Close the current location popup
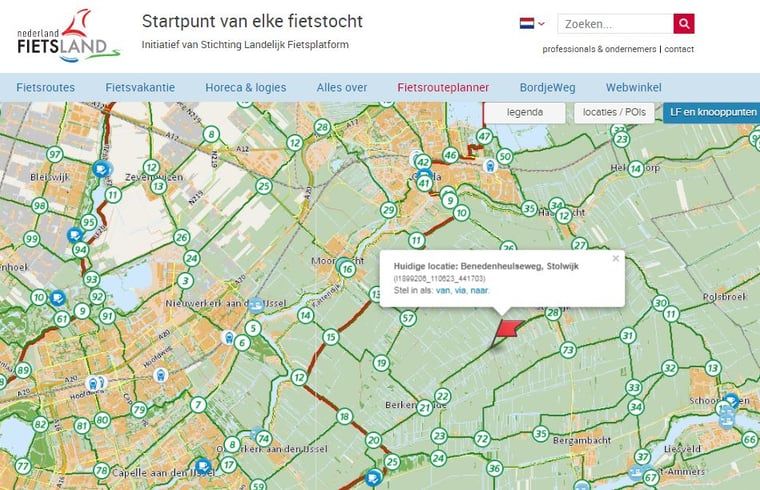Screen dimensions: 760x490 [616, 258]
